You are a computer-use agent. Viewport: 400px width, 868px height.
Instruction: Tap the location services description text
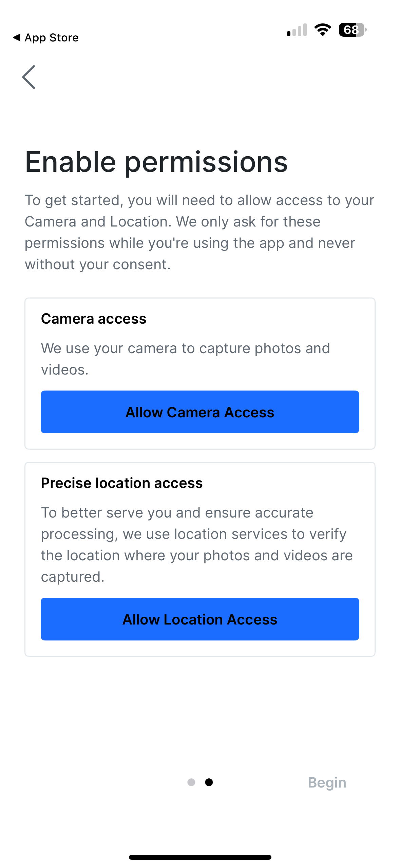tap(197, 545)
